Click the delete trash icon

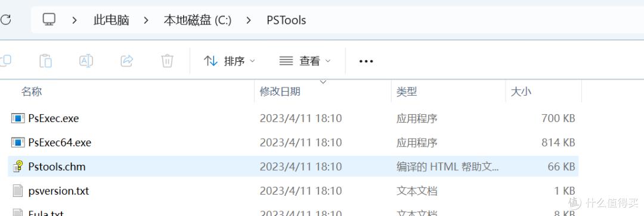(x=167, y=61)
